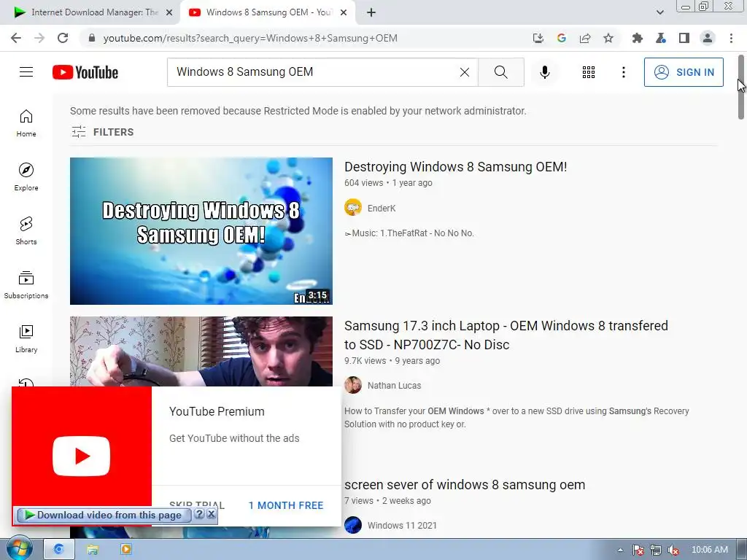Viewport: 747px width, 560px height.
Task: Go to Home in the sidebar
Action: click(26, 122)
